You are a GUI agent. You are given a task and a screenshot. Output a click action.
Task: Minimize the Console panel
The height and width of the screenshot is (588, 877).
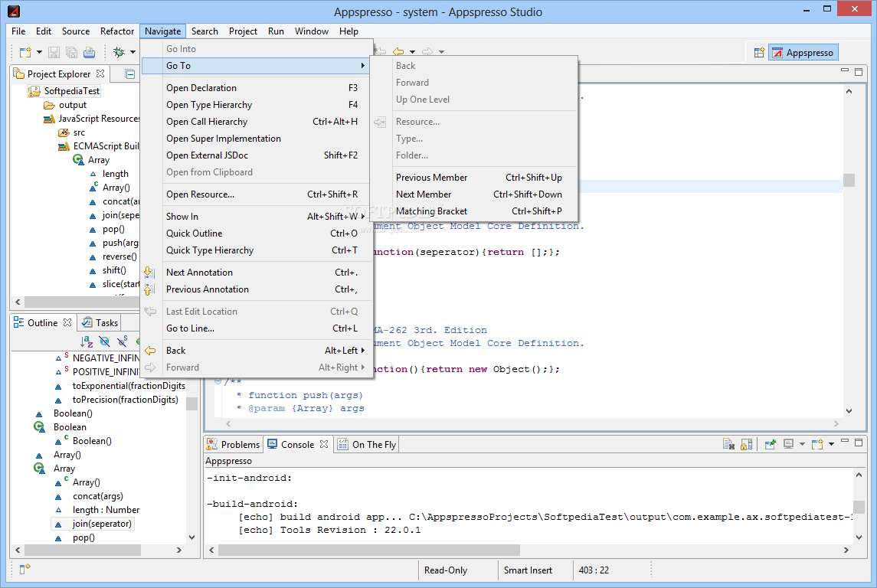(845, 442)
